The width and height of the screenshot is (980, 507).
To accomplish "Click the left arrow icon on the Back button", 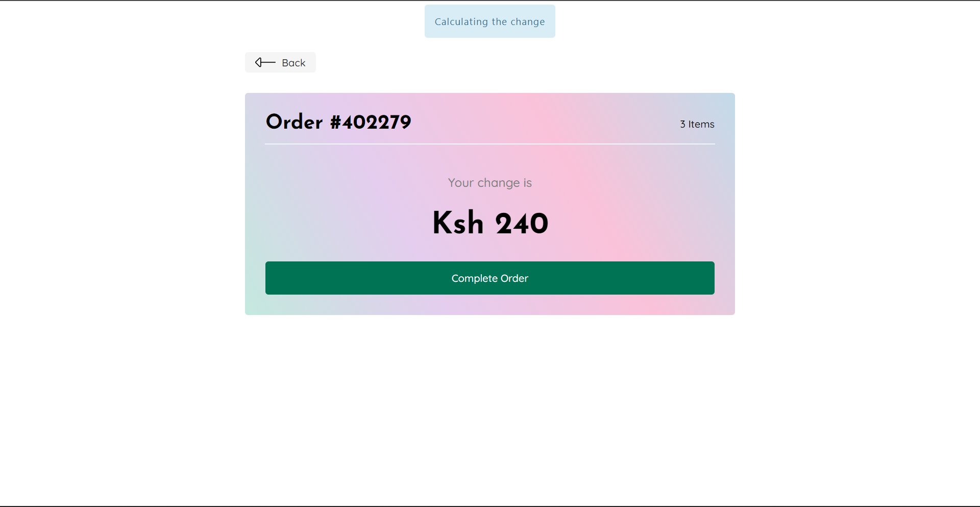I will tap(264, 62).
